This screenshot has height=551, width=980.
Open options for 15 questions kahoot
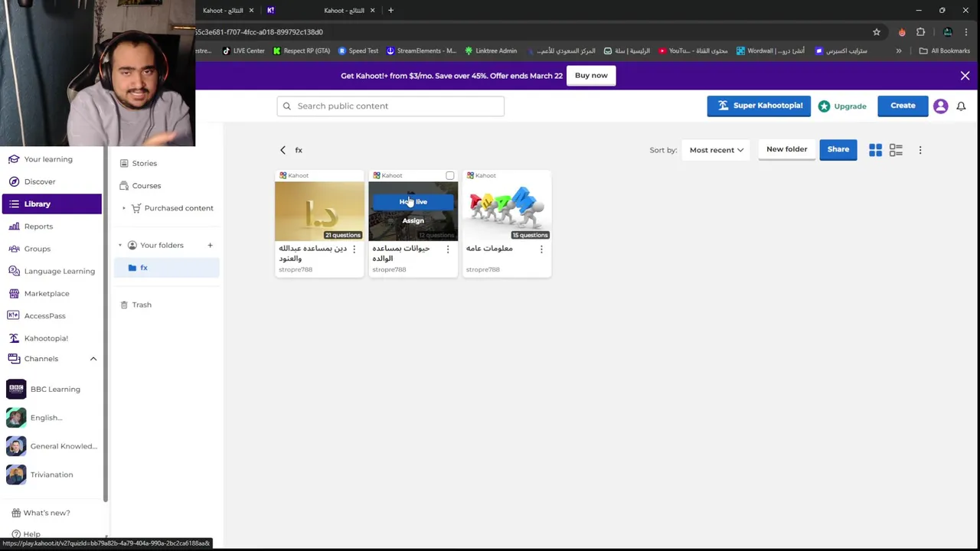[x=541, y=249]
